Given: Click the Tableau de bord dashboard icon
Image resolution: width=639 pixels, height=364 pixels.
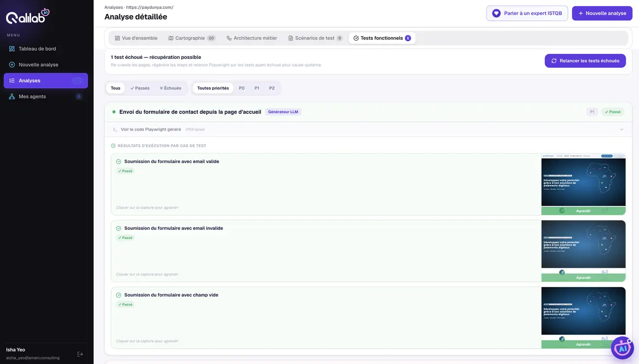Looking at the screenshot, I should (x=12, y=49).
